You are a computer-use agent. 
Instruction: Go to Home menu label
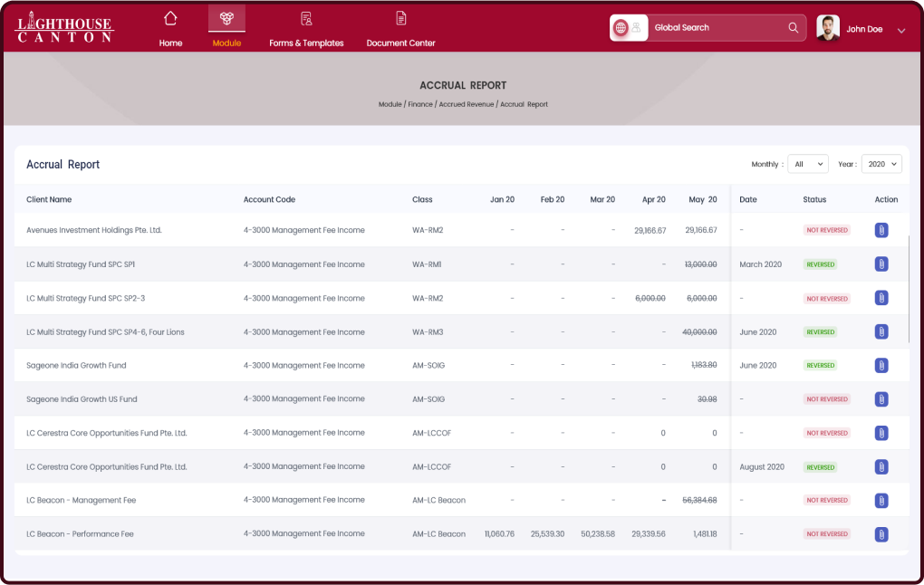(170, 43)
